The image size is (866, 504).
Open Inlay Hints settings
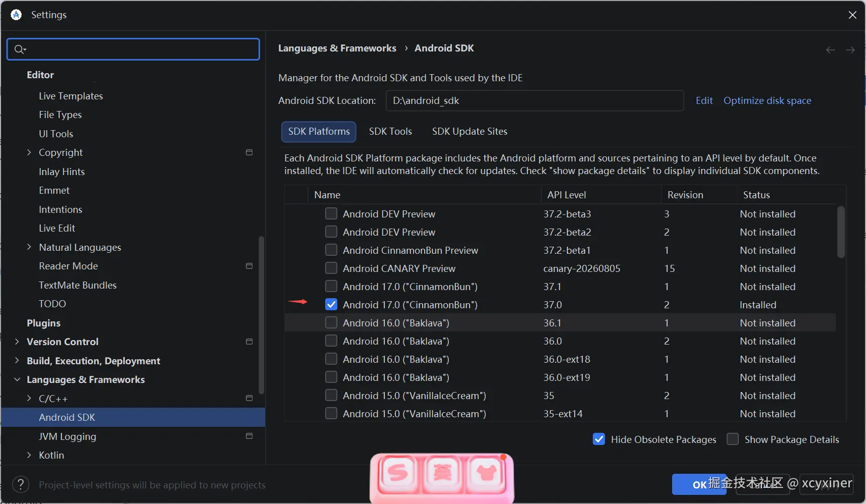(62, 172)
